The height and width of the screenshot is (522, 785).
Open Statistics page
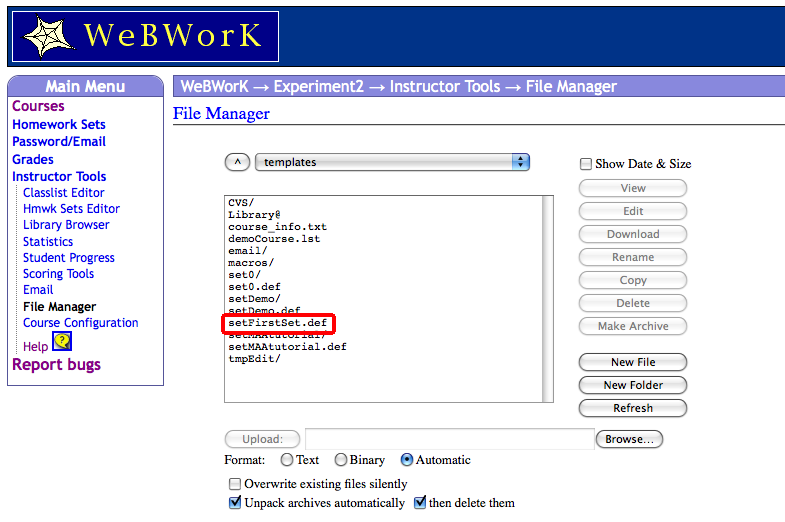click(x=48, y=242)
